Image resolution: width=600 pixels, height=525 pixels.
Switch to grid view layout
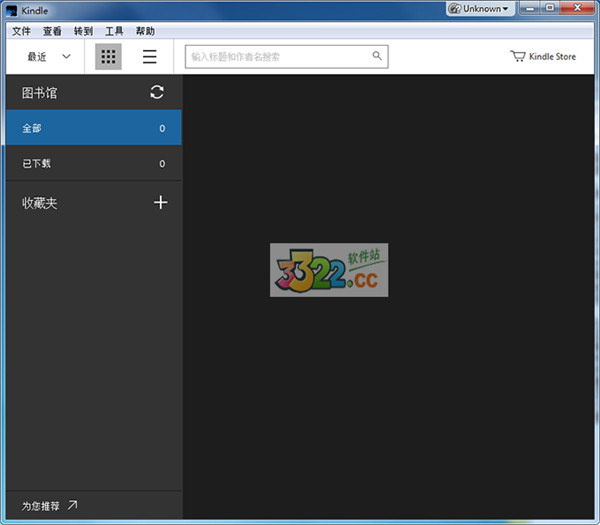(108, 57)
